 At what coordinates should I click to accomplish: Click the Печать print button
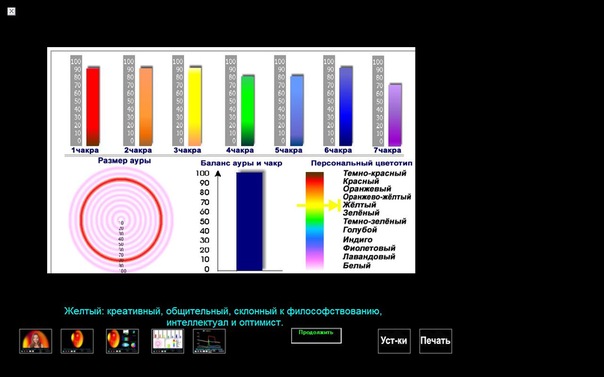tap(435, 341)
